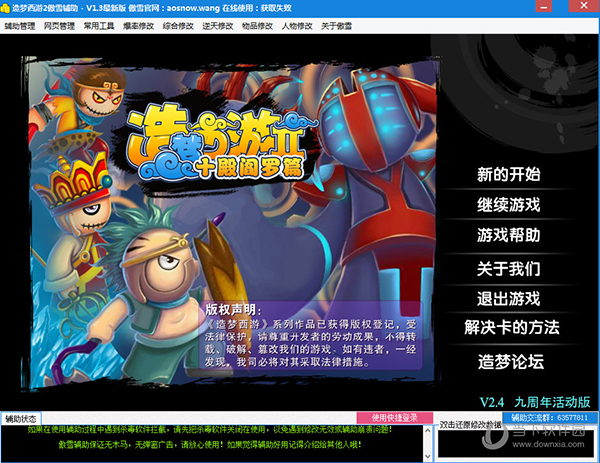
Task: Close the 傲雪辅助 window
Action: 584,6
